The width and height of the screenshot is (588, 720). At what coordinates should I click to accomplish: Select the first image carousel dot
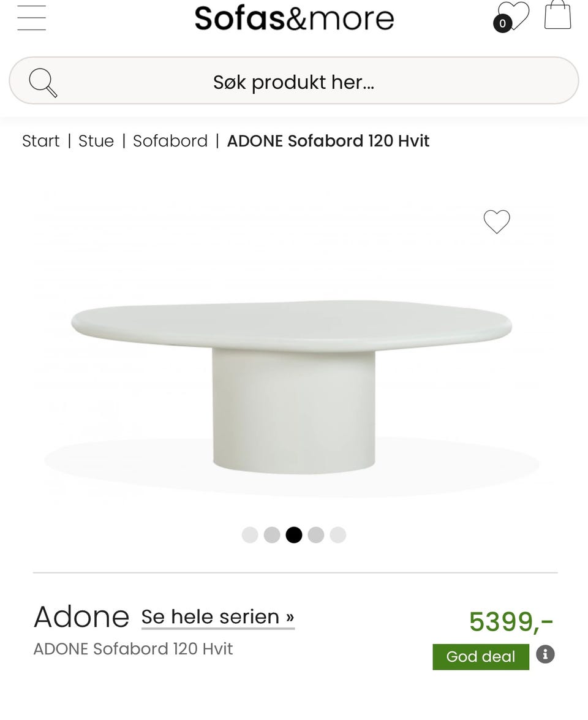coord(250,535)
